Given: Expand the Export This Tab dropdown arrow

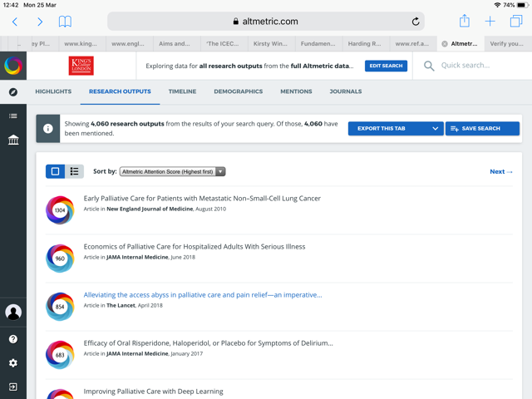Looking at the screenshot, I should coord(436,129).
